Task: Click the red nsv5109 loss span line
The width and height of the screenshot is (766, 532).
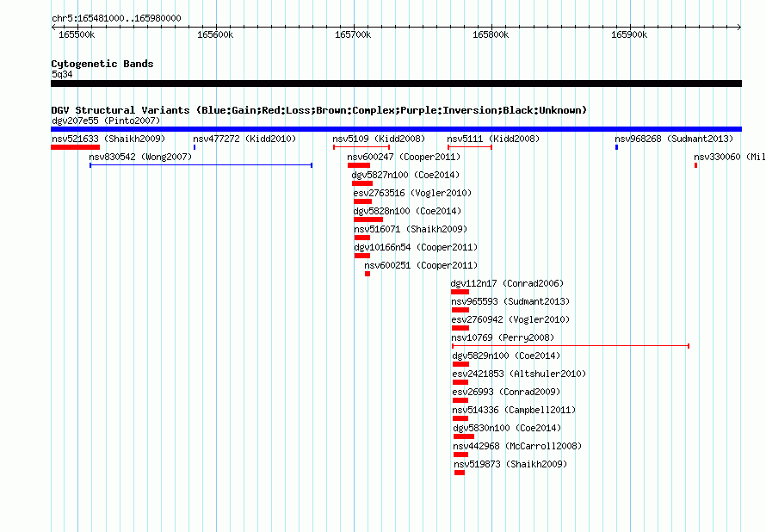Action: (x=361, y=147)
